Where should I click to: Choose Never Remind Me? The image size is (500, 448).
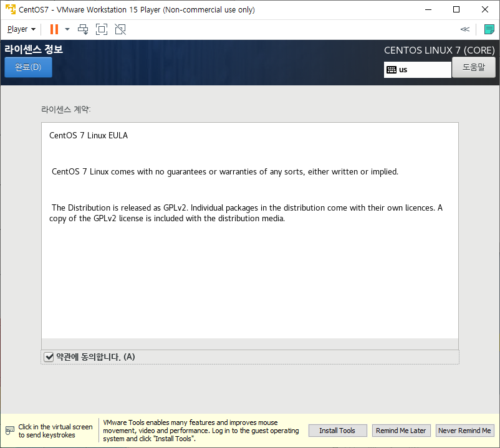pos(464,431)
